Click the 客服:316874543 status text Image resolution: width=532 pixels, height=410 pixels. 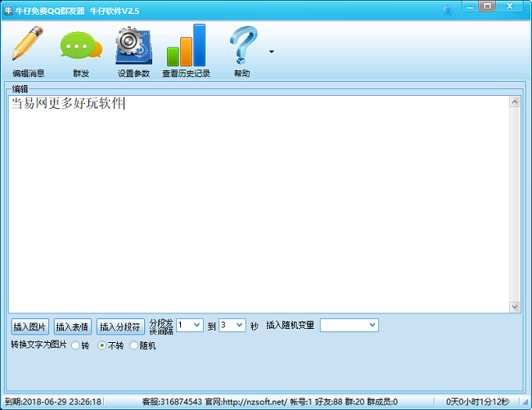[172, 402]
